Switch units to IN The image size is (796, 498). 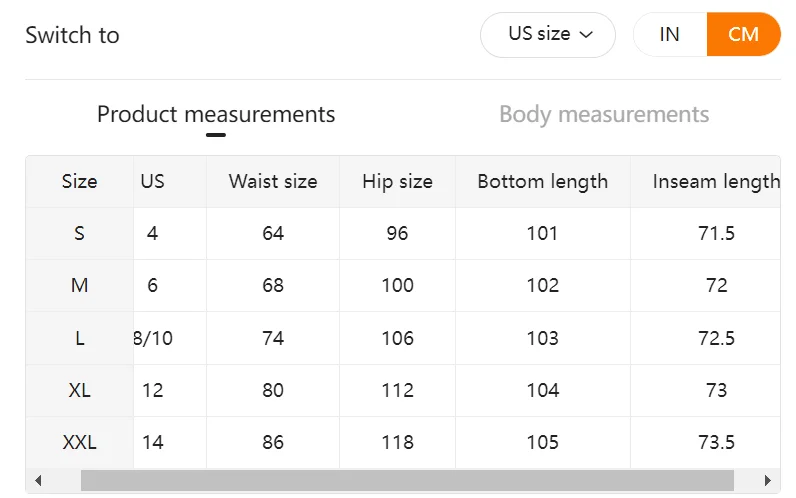(669, 34)
